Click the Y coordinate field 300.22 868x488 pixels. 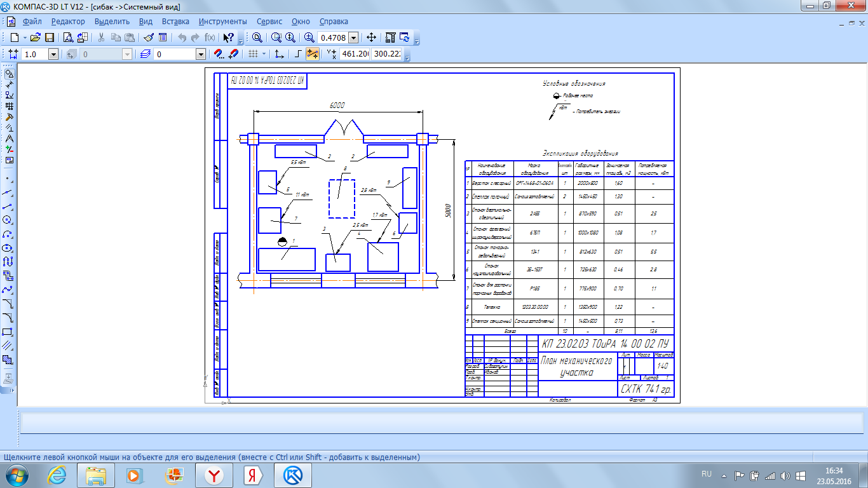[387, 55]
